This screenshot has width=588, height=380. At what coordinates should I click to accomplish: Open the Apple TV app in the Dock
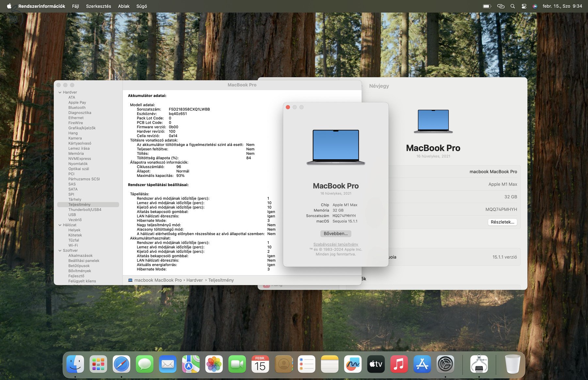pos(376,364)
